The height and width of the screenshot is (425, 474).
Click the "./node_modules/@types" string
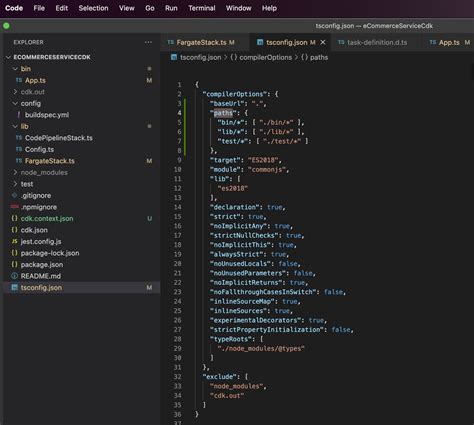click(261, 348)
